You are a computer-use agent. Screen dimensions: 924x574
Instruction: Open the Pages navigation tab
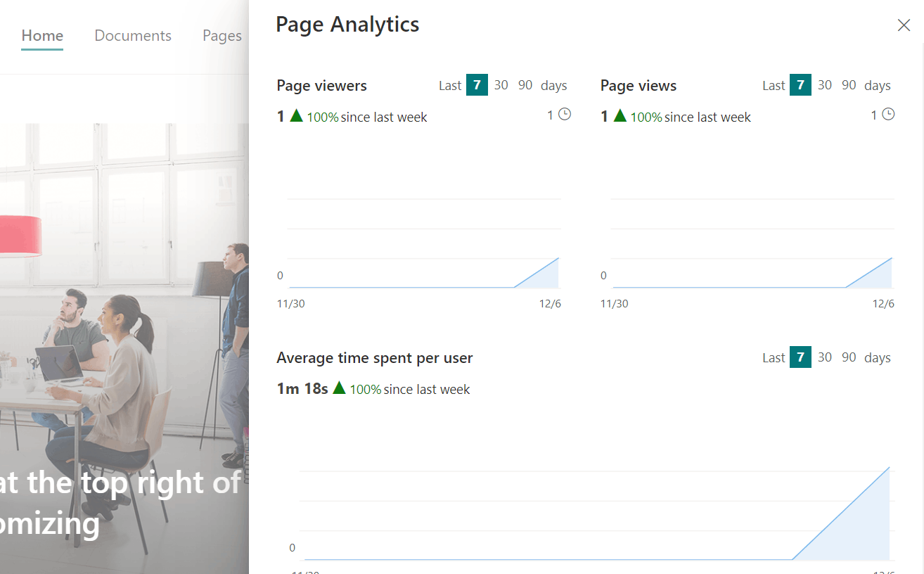222,36
